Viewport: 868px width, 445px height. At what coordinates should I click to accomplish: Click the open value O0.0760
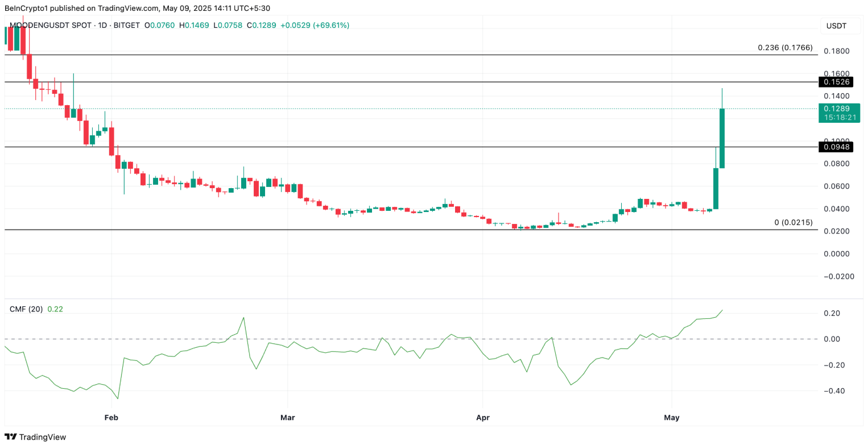[159, 26]
